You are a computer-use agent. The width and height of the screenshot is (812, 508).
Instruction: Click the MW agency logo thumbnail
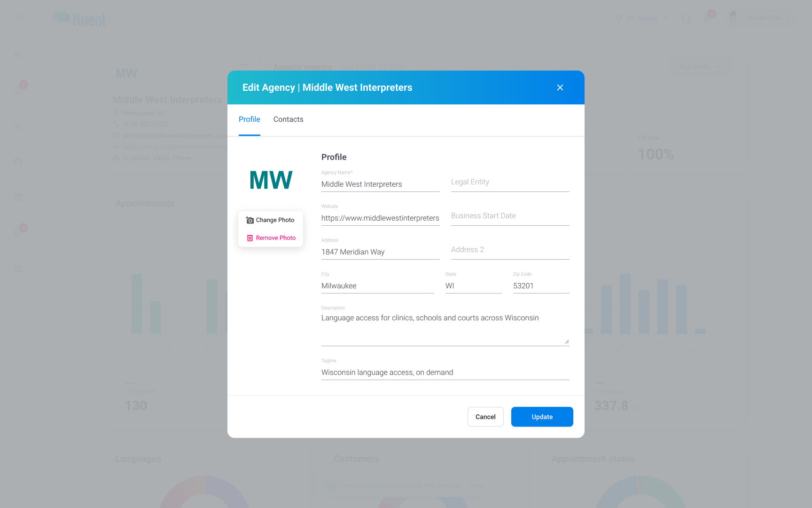pyautogui.click(x=271, y=180)
